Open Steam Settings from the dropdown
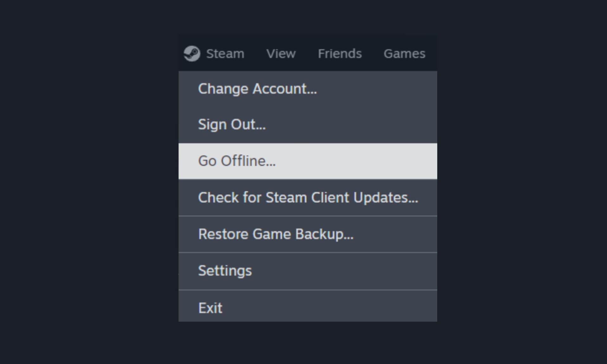This screenshot has height=364, width=607. pos(308,271)
